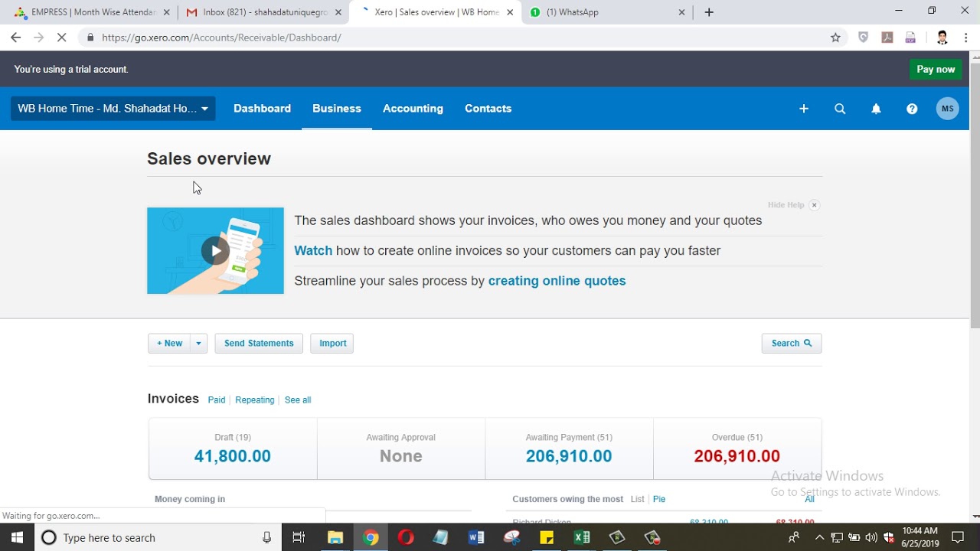Open Task View on the taskbar
980x551 pixels.
(299, 537)
